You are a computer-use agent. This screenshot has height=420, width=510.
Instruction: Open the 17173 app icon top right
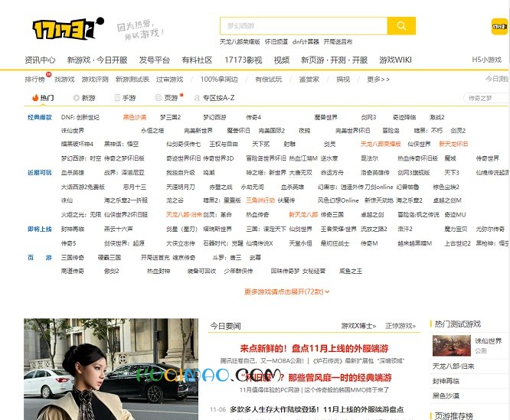(499, 26)
